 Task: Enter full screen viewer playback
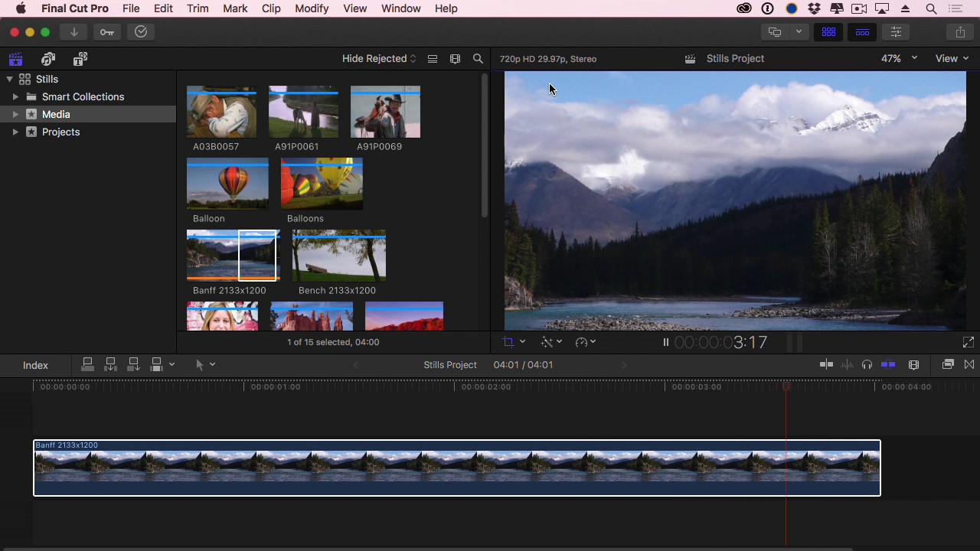(x=968, y=342)
